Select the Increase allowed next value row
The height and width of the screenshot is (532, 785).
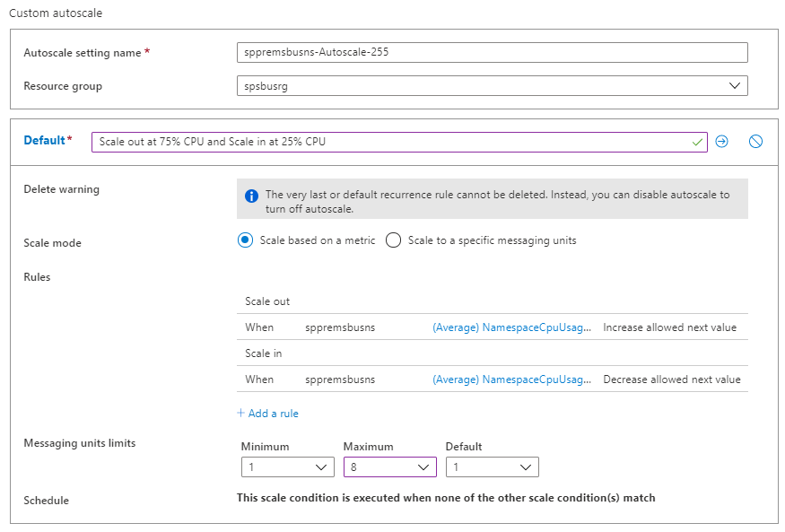tap(669, 327)
